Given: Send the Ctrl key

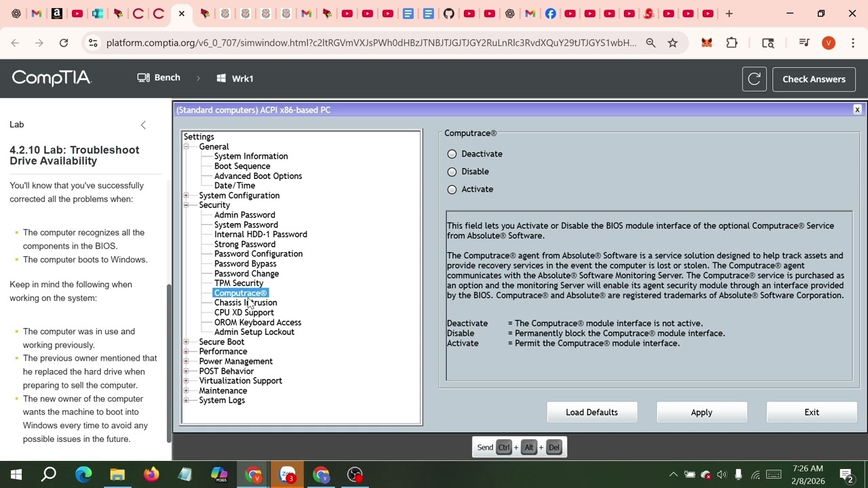Looking at the screenshot, I should [x=504, y=447].
